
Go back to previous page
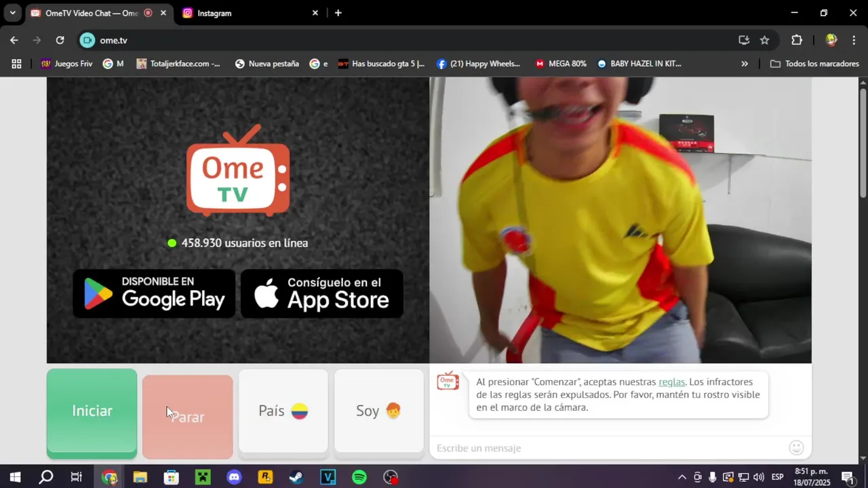coord(14,40)
